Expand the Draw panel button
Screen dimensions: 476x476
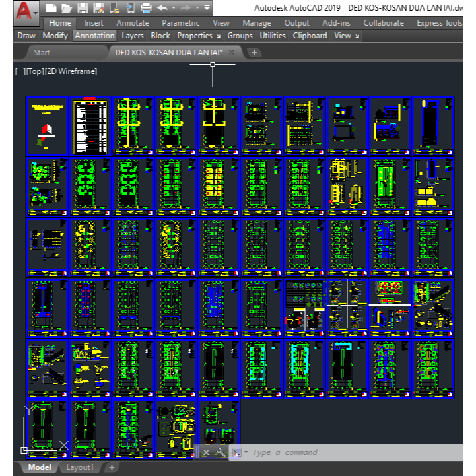pyautogui.click(x=26, y=36)
